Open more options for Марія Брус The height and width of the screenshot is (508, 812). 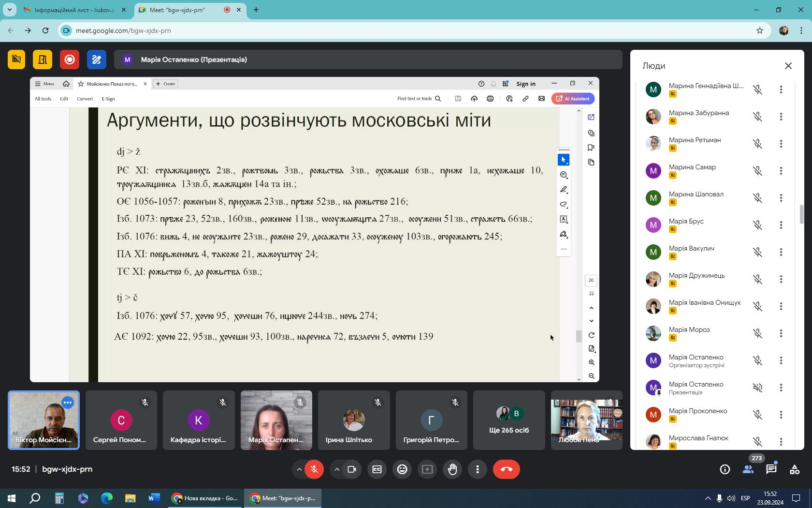tap(781, 225)
